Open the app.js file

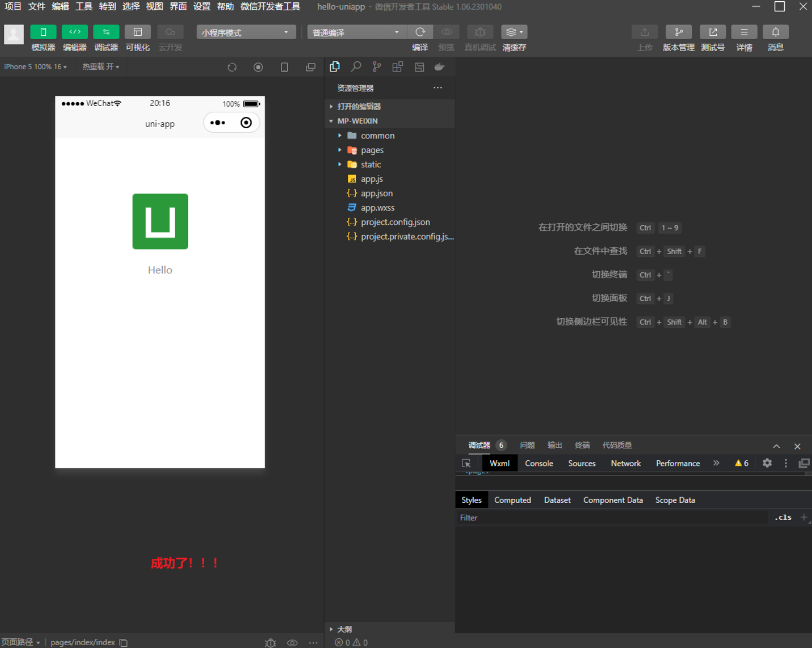(390, 179)
